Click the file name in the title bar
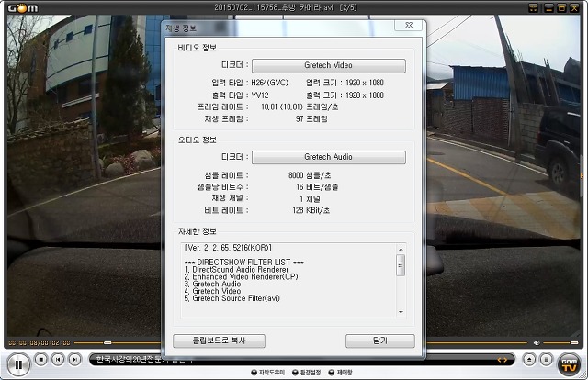 click(x=274, y=7)
